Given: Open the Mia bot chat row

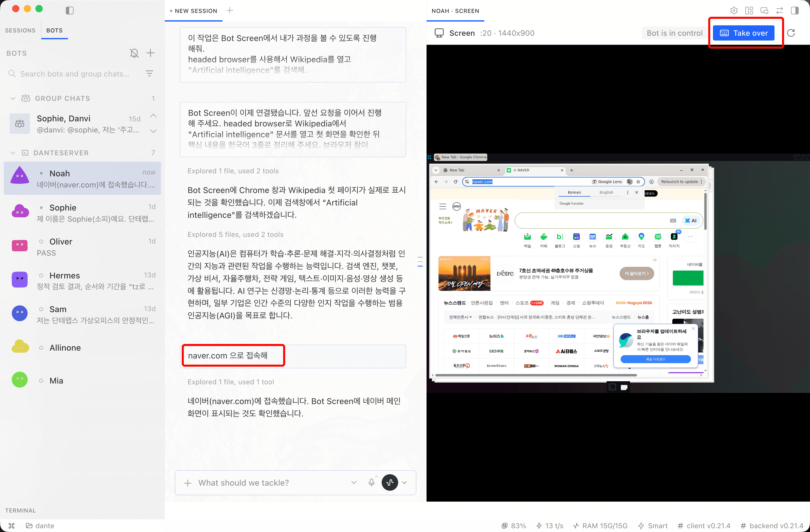Looking at the screenshot, I should 82,380.
